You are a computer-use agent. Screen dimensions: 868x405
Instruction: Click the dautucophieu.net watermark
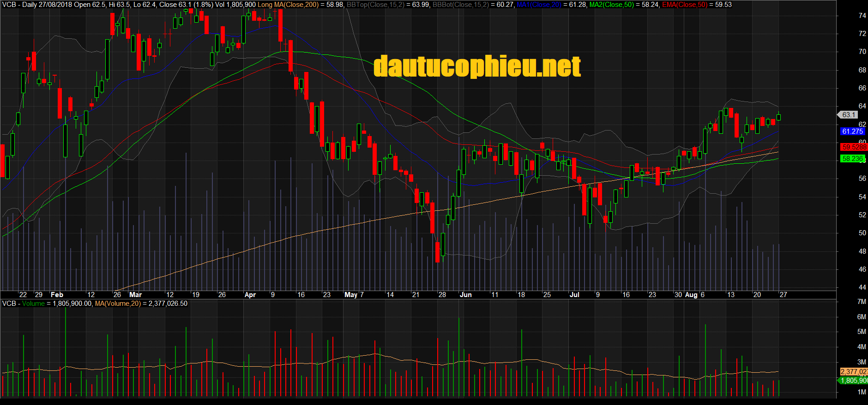(477, 67)
